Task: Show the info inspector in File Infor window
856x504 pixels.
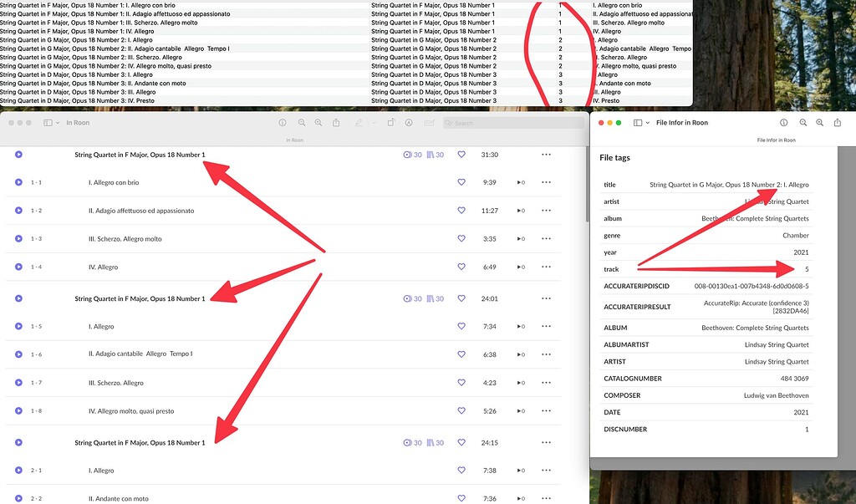Action: click(783, 122)
